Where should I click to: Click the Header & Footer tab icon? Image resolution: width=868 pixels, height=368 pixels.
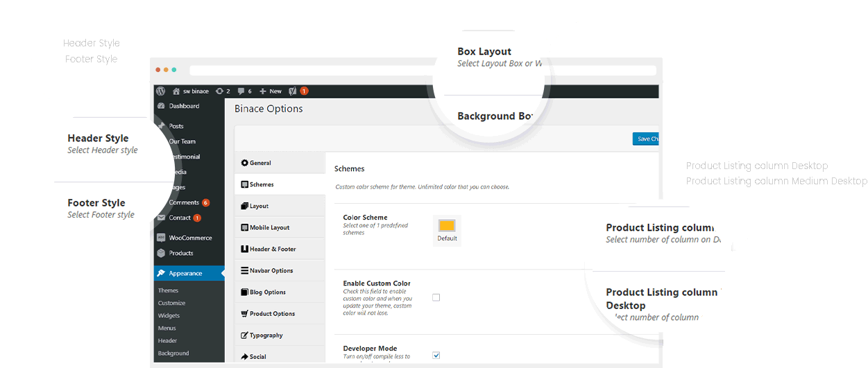pyautogui.click(x=244, y=249)
